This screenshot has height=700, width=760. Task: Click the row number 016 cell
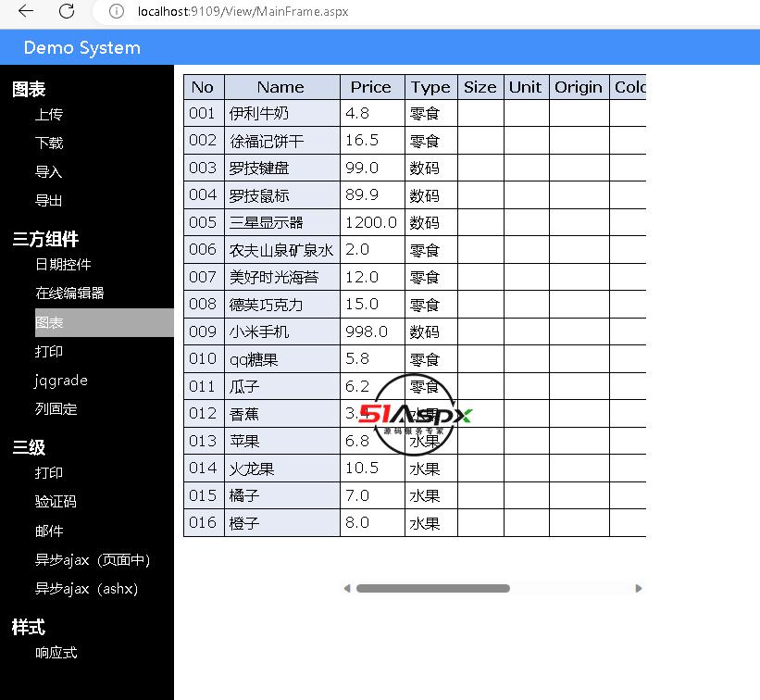point(204,522)
